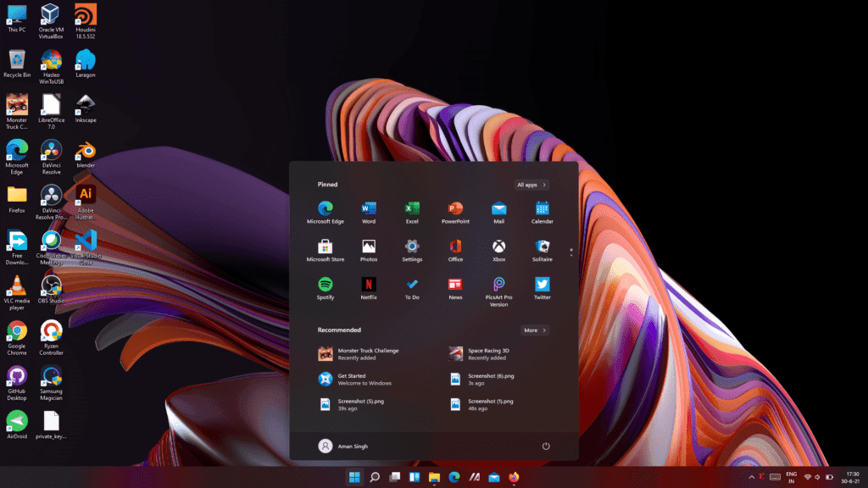Select DaVinci Resolve desktop icon
The width and height of the screenshot is (868, 488).
[51, 158]
